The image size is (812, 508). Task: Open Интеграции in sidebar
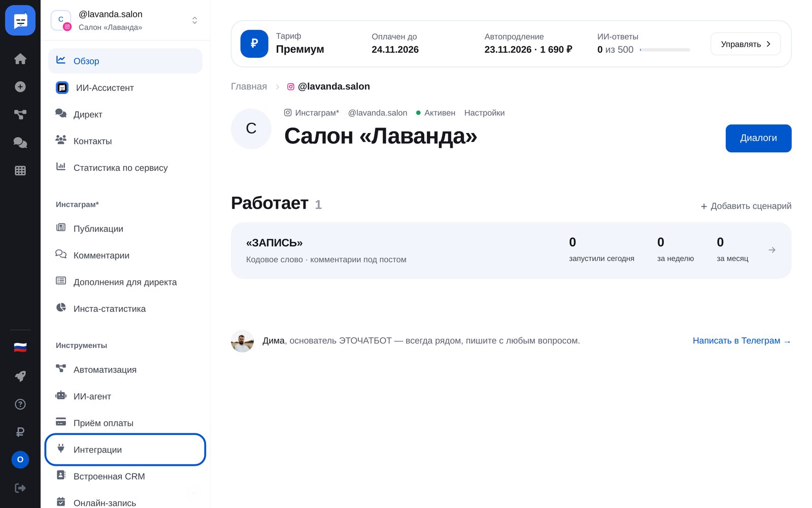coord(125,450)
